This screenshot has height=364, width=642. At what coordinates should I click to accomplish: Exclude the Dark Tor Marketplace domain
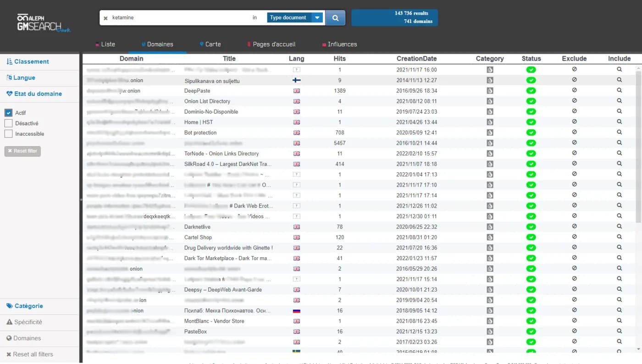click(x=574, y=258)
